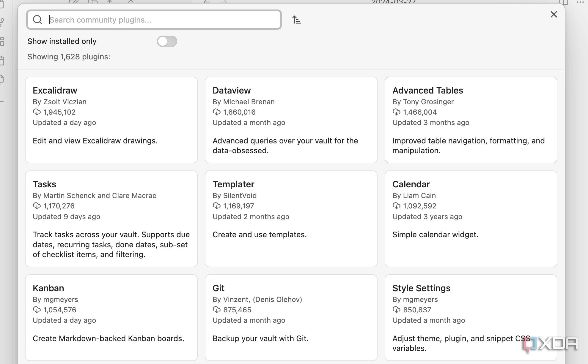Click the Style Settings download cloud icon
588x364 pixels.
pyautogui.click(x=397, y=310)
